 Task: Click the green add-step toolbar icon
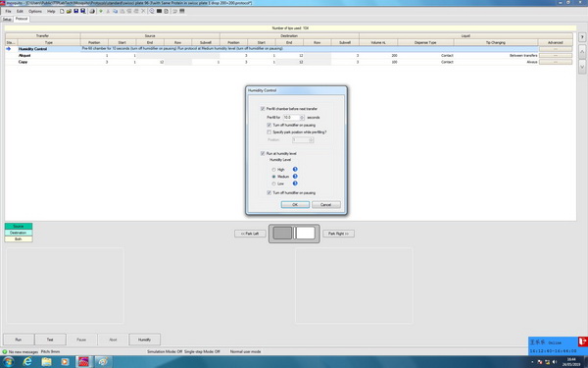point(101,11)
